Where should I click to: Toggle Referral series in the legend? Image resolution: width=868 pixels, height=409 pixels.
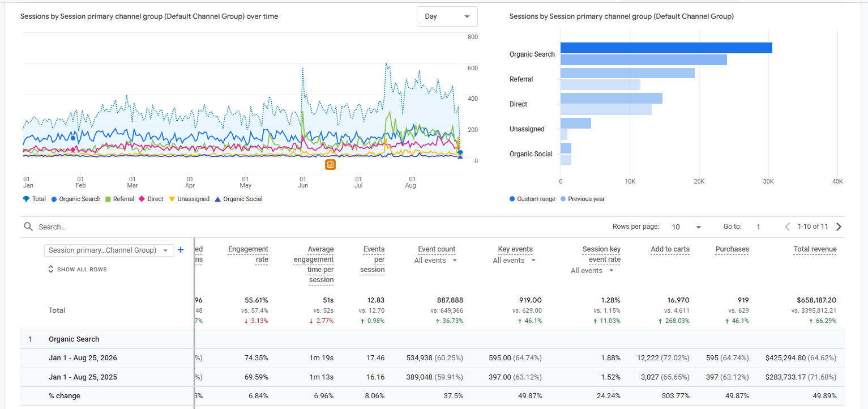(x=120, y=199)
